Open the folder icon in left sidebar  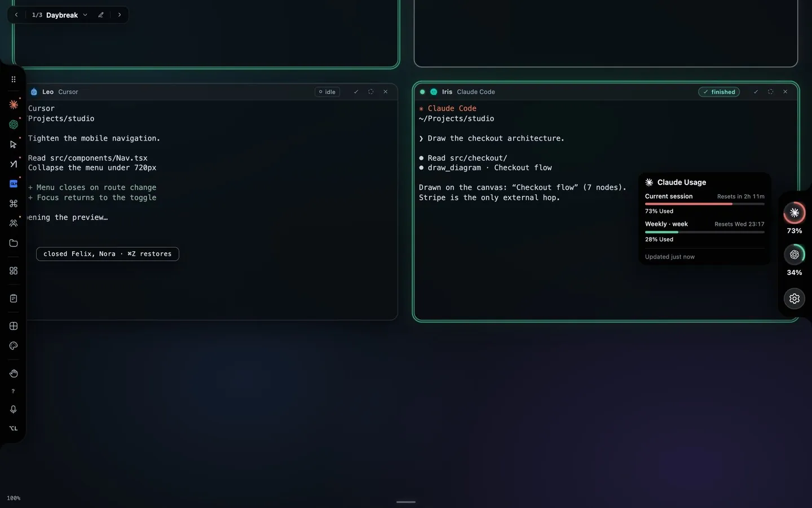tap(14, 243)
